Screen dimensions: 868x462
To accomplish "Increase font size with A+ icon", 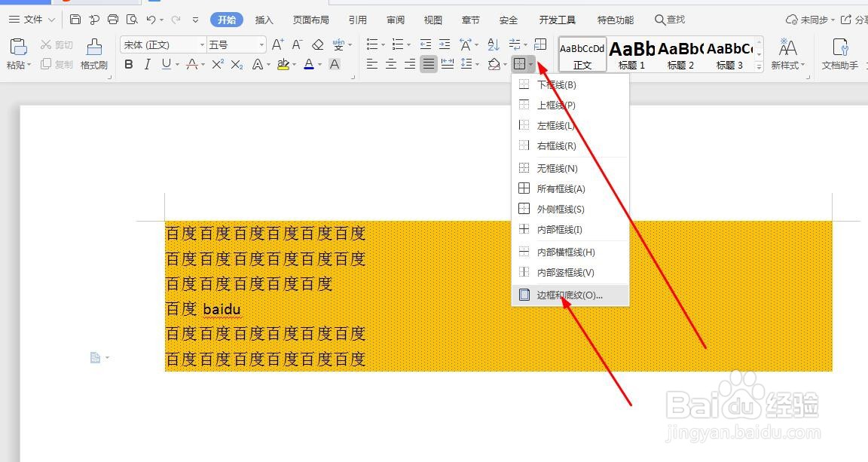I will point(278,44).
